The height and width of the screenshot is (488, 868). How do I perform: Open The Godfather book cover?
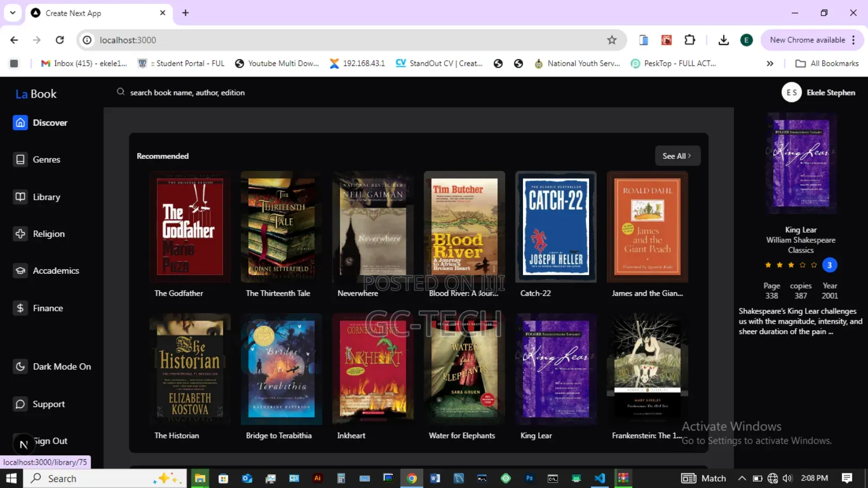(x=190, y=227)
